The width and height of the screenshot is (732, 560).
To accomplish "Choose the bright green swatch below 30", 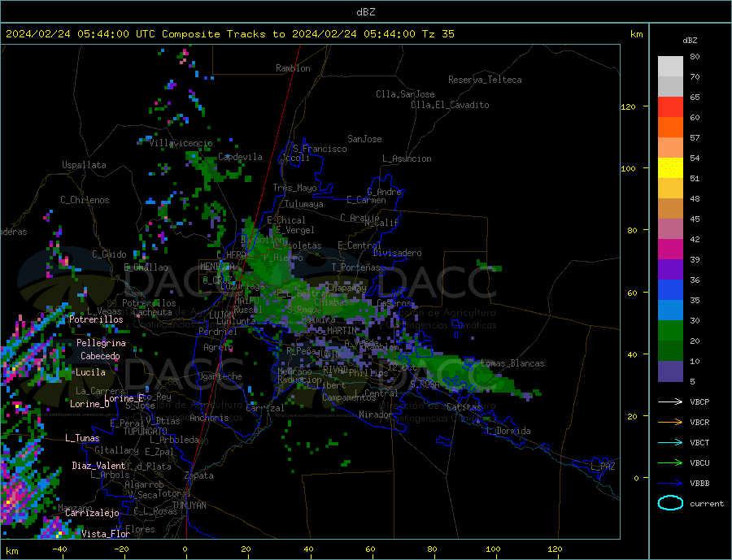I will (x=670, y=331).
